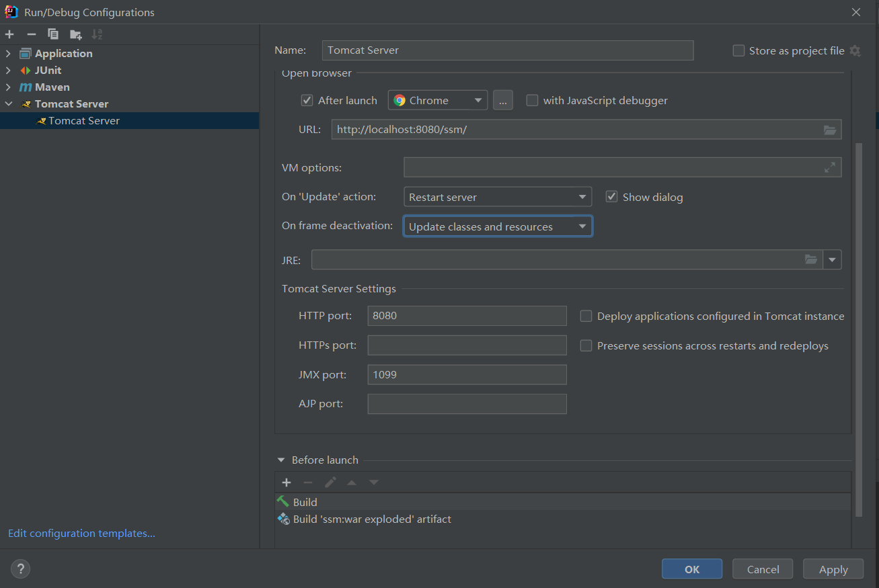The height and width of the screenshot is (588, 879).
Task: Sort configurations alphabetically
Action: tap(97, 34)
